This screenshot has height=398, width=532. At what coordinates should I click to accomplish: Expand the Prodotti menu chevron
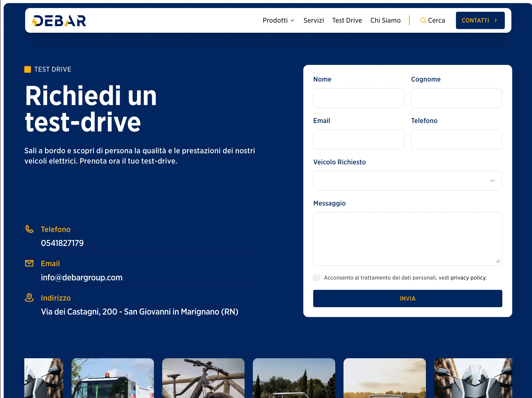(x=292, y=21)
